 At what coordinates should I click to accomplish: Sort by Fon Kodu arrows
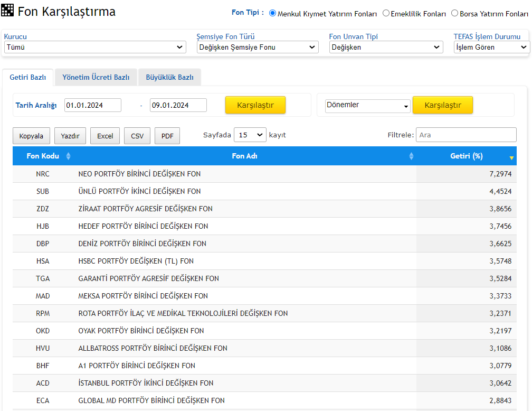pos(68,156)
